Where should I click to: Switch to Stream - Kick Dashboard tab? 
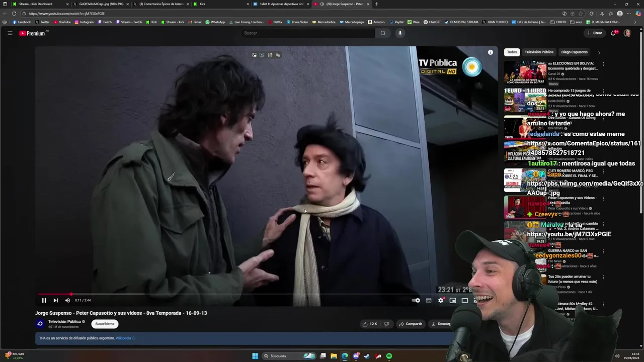39,4
